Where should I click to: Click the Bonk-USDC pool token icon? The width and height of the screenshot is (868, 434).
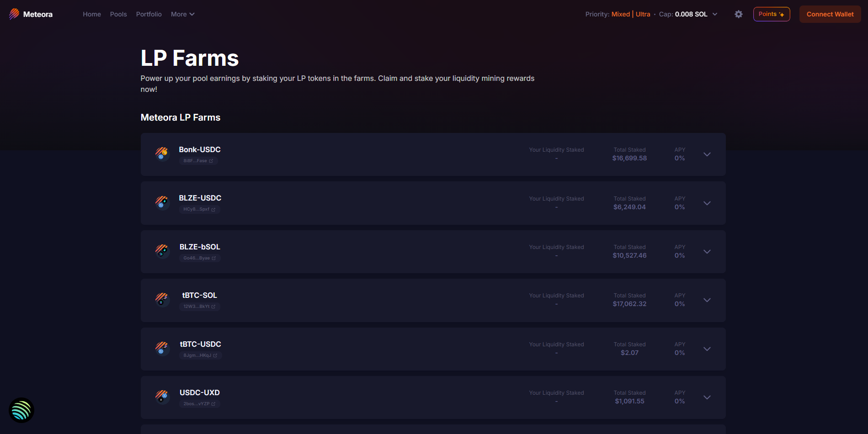(x=162, y=154)
